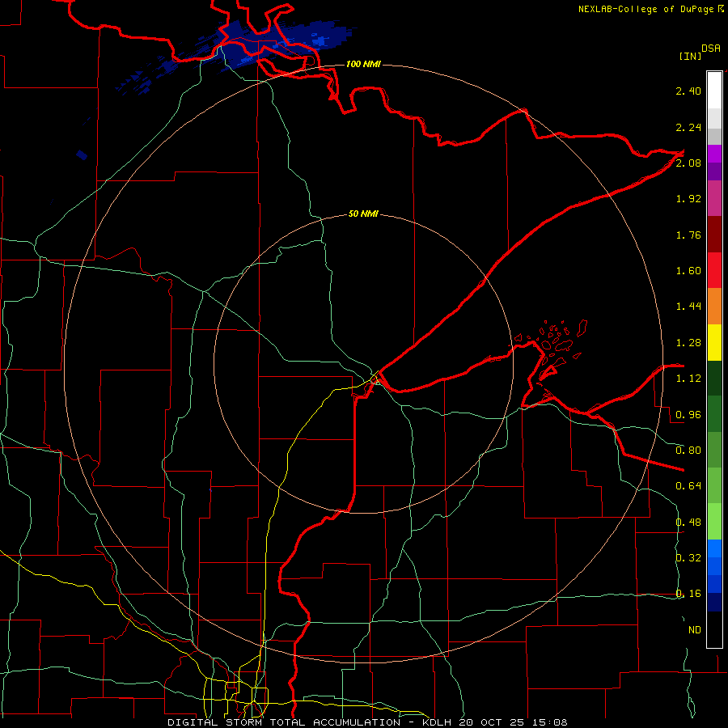
Task: Click the NEXLAB-College of DuPage credit
Action: (x=645, y=9)
